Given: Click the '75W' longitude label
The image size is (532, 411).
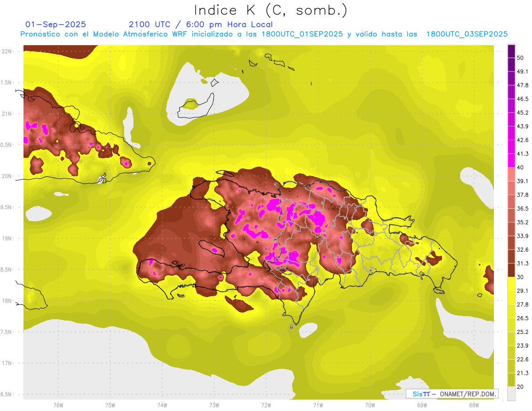Looking at the screenshot, I should (110, 405).
